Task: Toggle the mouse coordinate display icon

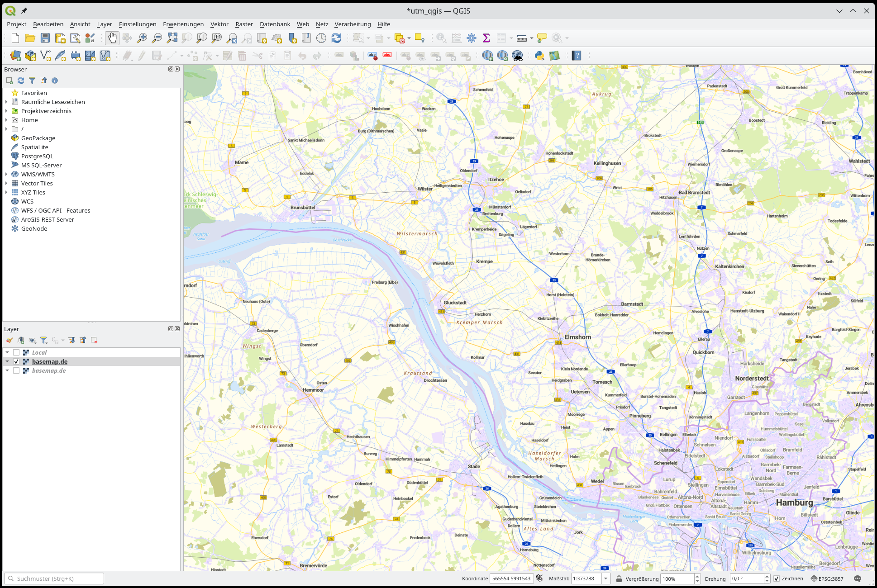Action: point(539,578)
